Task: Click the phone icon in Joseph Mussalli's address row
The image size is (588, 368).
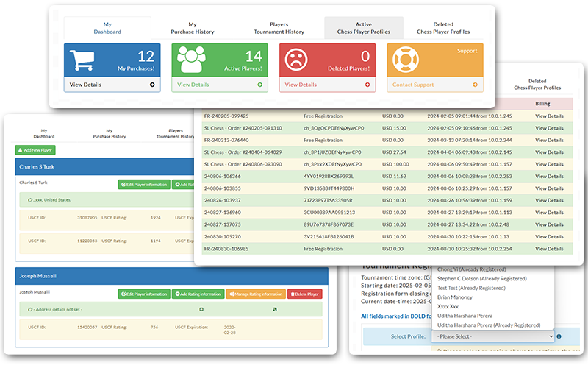Action: (273, 309)
